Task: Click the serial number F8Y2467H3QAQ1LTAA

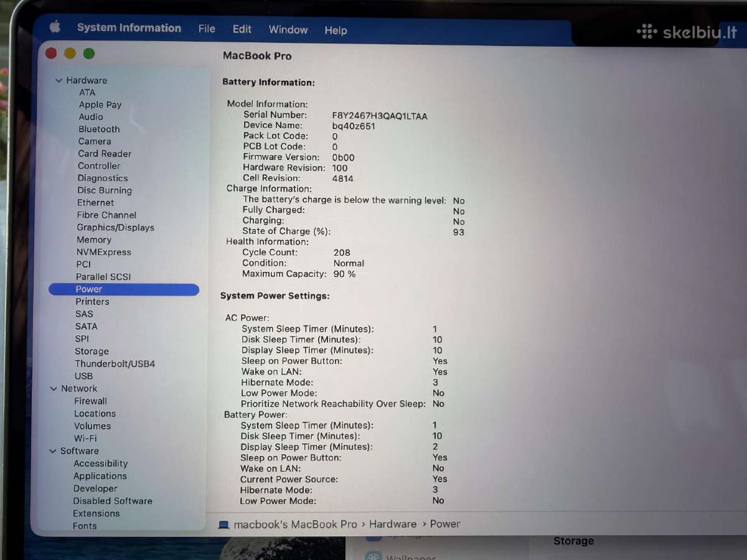Action: pyautogui.click(x=380, y=116)
